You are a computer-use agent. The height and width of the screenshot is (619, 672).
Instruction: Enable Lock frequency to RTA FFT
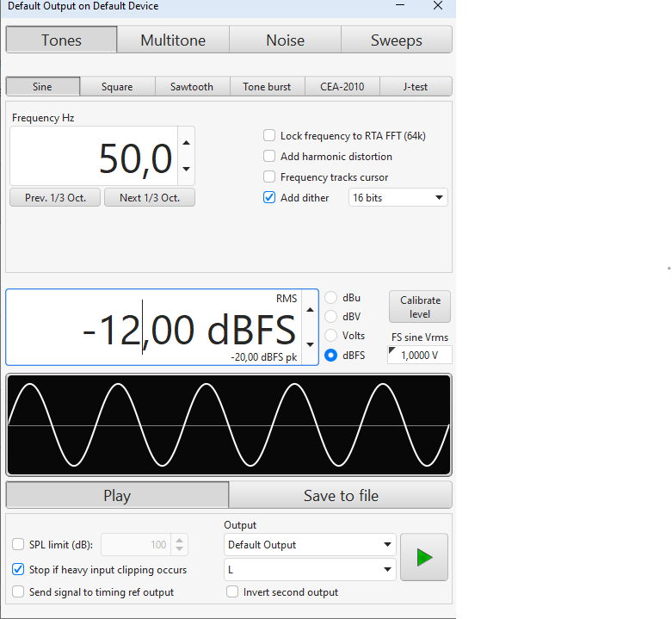[x=270, y=136]
